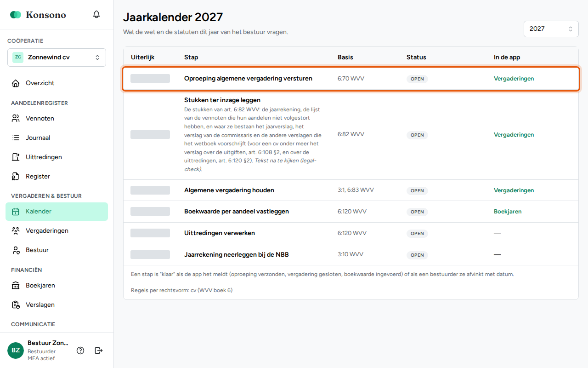Open the Zonnewind cv cooperative selector
This screenshot has height=368, width=588.
pyautogui.click(x=57, y=57)
